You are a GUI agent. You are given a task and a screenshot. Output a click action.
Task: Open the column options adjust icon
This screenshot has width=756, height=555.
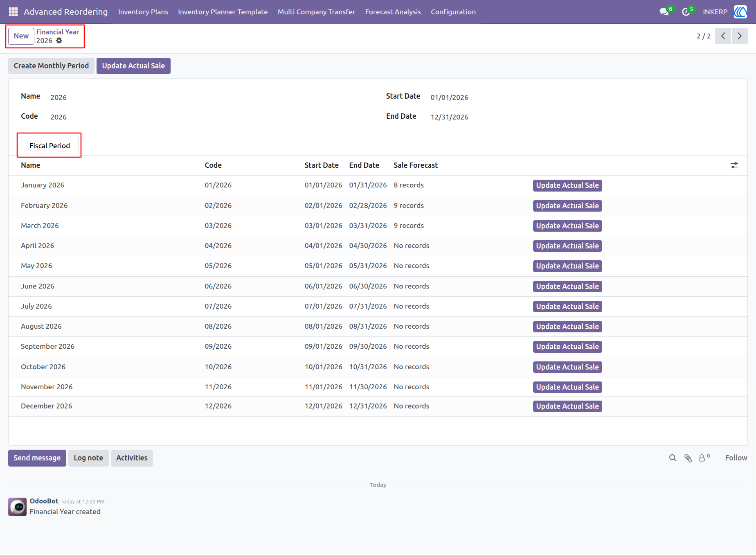coord(734,165)
